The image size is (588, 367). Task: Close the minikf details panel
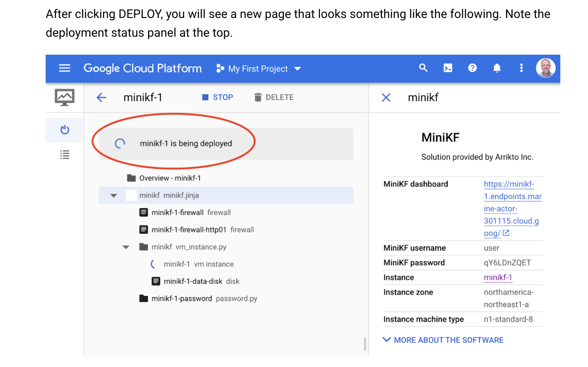click(x=386, y=98)
